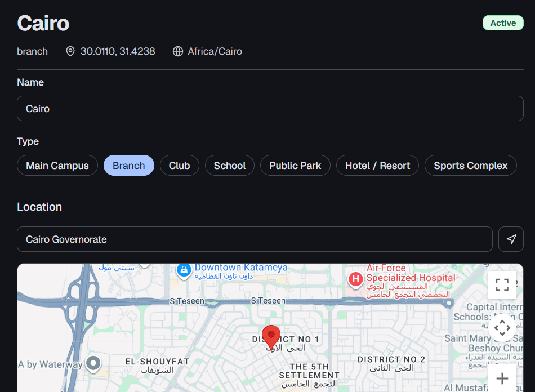Click the branch label under title
Screen dimensions: 535x392
click(x=33, y=51)
